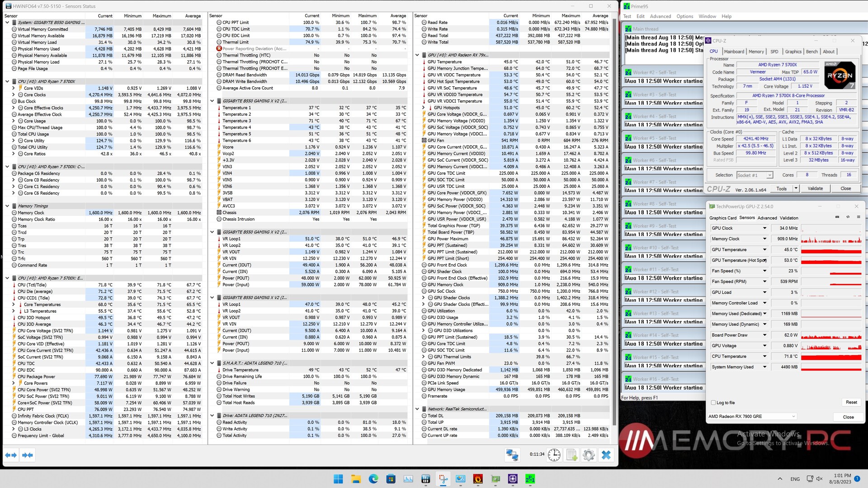868x488 pixels.
Task: Collapse the Network RealTek Semiconductor group
Action: coord(417,409)
